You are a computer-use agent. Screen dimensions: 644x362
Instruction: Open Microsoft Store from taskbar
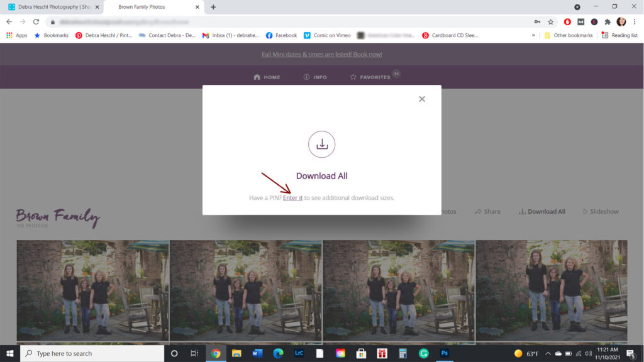click(361, 353)
